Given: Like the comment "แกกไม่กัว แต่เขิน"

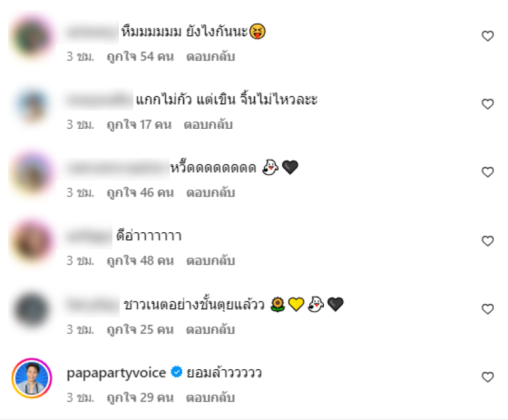Looking at the screenshot, I should 488,104.
